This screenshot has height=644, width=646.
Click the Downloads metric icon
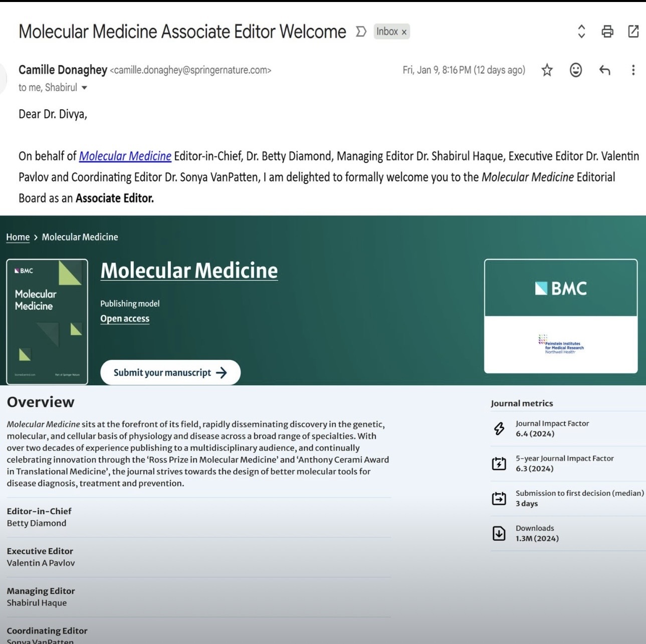pyautogui.click(x=499, y=533)
